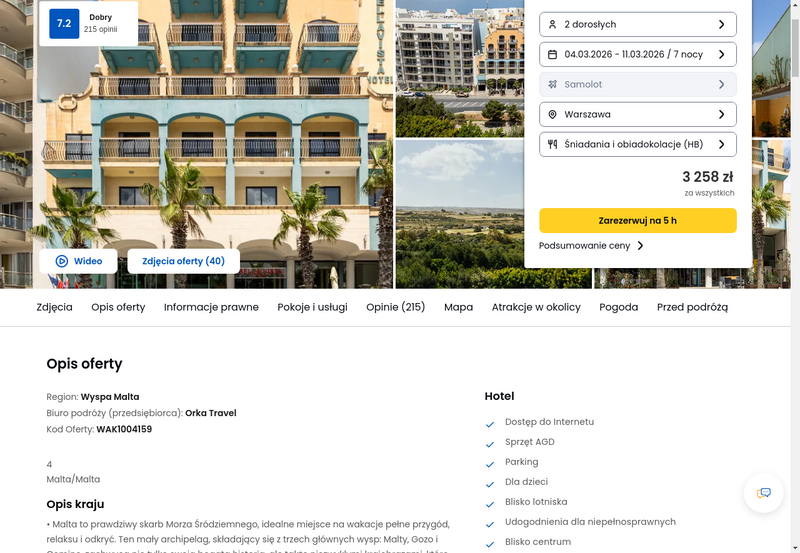Click the page vertical scrollbar
The height and width of the screenshot is (553, 800).
[x=795, y=276]
